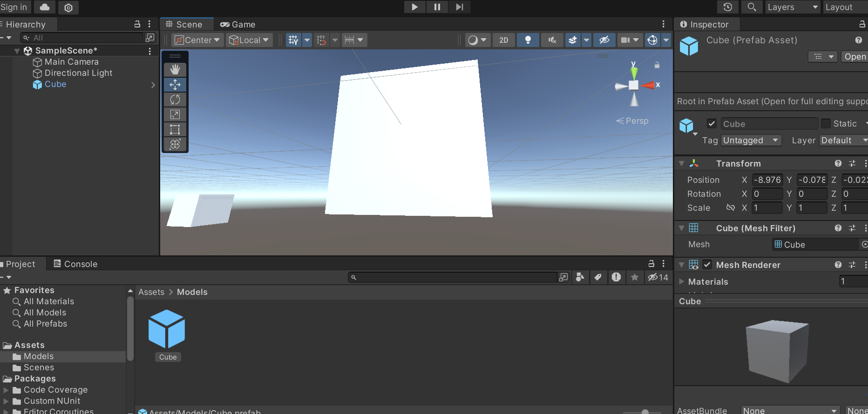Viewport: 868px width, 414px height.
Task: Toggle scene audio mute
Action: click(552, 40)
